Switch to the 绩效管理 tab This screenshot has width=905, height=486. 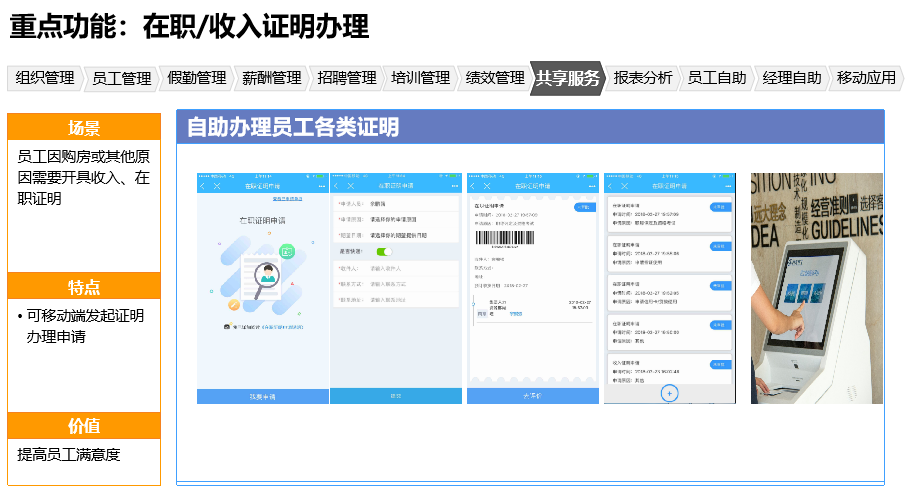click(x=495, y=78)
